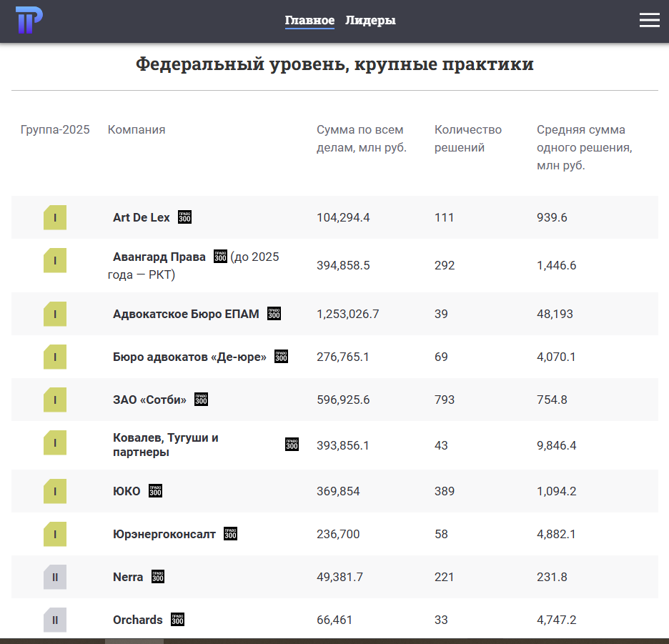Click the sum value 66,461
669x644 pixels.
334,620
